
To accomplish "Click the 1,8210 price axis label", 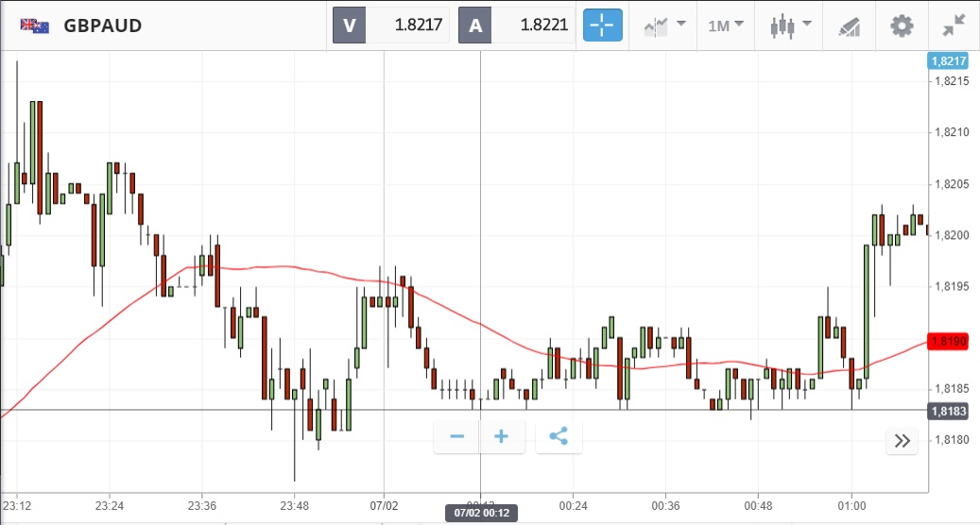I will tap(952, 131).
